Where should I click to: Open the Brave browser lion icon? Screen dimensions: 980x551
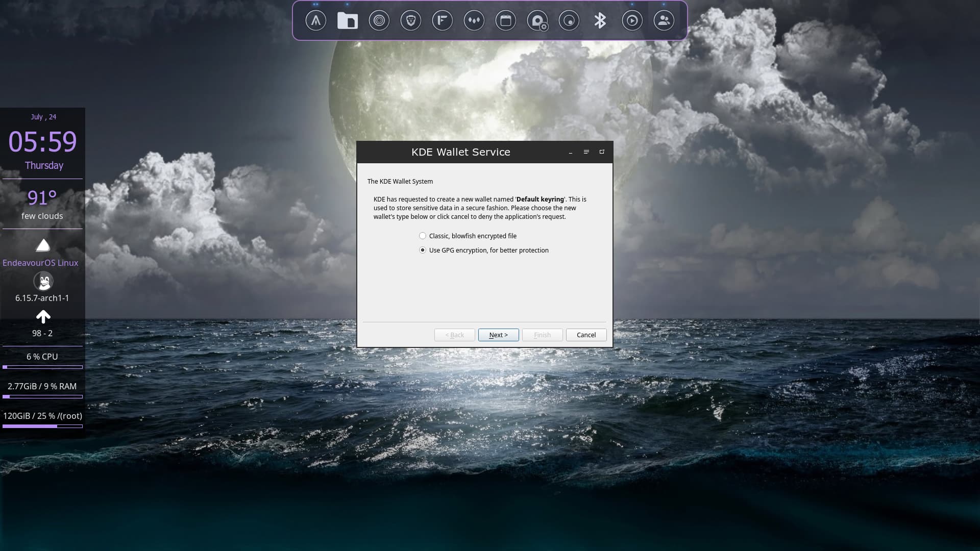coord(410,21)
